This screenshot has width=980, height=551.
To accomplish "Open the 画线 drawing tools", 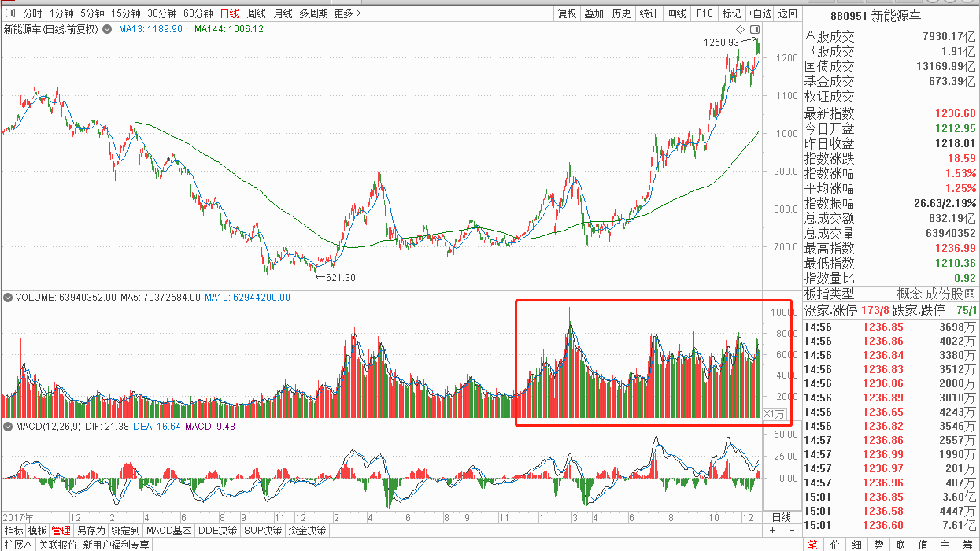I will pyautogui.click(x=676, y=13).
